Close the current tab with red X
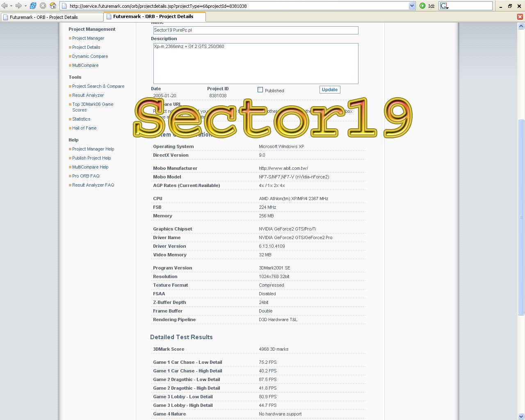Screen dimensions: 525x420 pyautogui.click(x=520, y=17)
